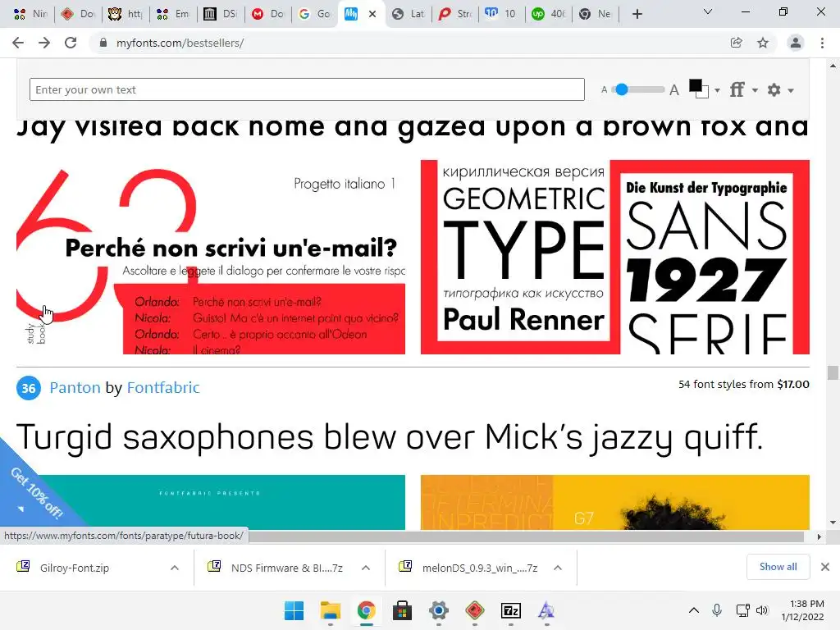Open the Panton font link

[75, 387]
